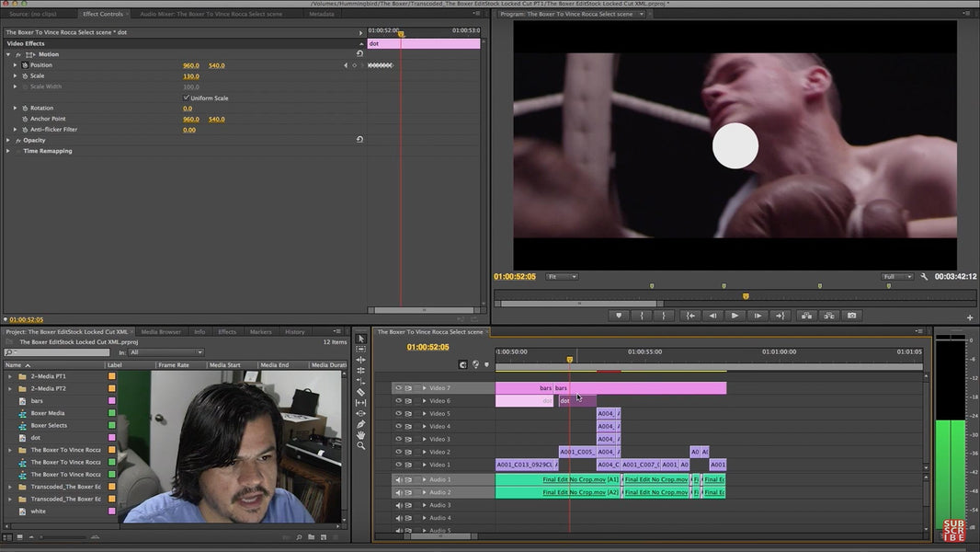Enable the Snap magnet in the timeline
The height and width of the screenshot is (552, 980).
click(x=462, y=365)
